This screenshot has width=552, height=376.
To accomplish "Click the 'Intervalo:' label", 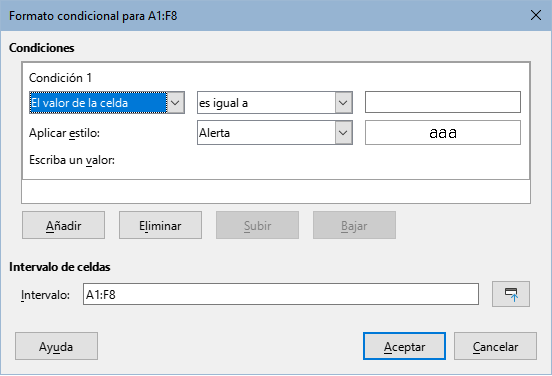I will (x=45, y=295).
